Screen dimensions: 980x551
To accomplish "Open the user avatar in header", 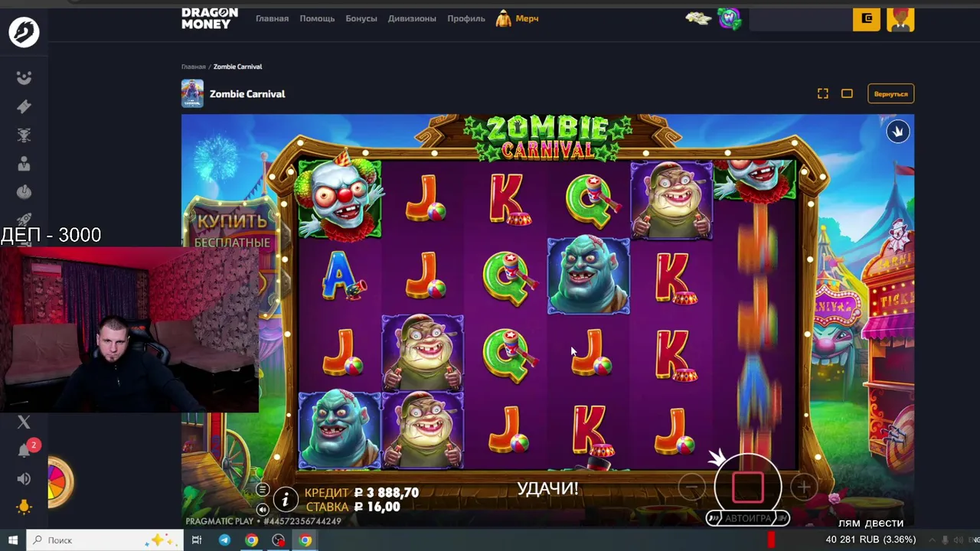I will click(900, 18).
